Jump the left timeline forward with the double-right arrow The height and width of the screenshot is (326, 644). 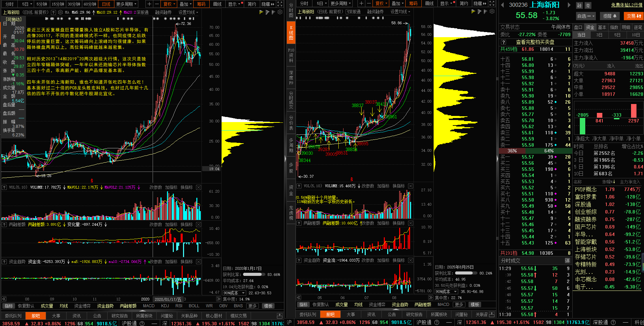point(219,299)
